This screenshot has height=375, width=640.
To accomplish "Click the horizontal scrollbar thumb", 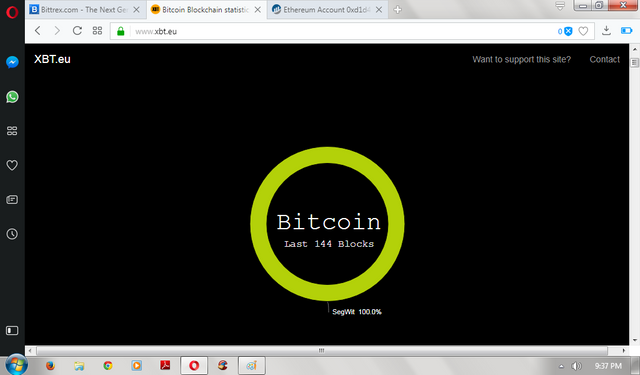I will pyautogui.click(x=322, y=351).
